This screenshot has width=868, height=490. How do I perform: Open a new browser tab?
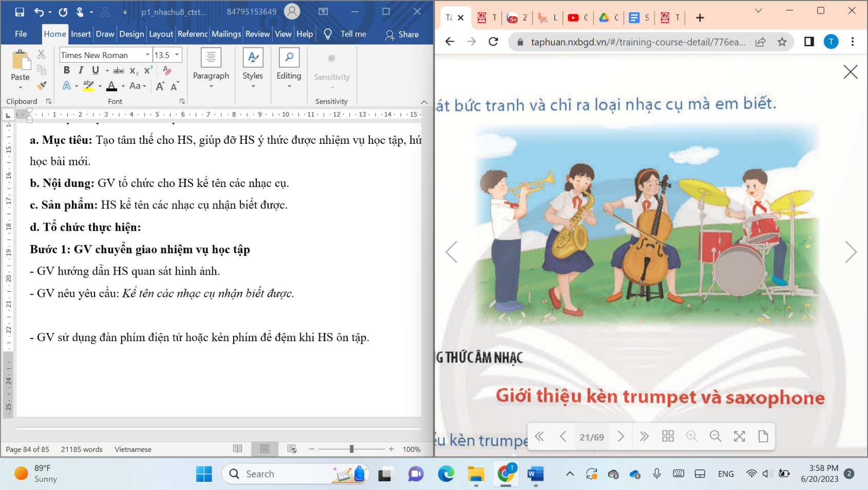700,18
